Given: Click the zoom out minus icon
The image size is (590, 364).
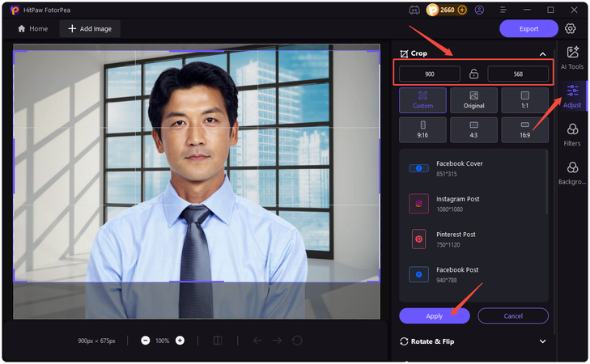Looking at the screenshot, I should [x=146, y=341].
